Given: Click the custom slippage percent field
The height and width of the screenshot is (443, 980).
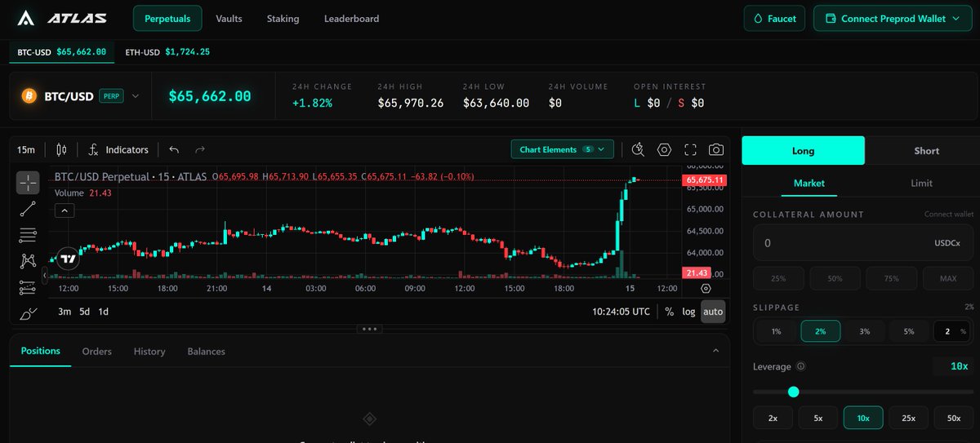Looking at the screenshot, I should 952,331.
